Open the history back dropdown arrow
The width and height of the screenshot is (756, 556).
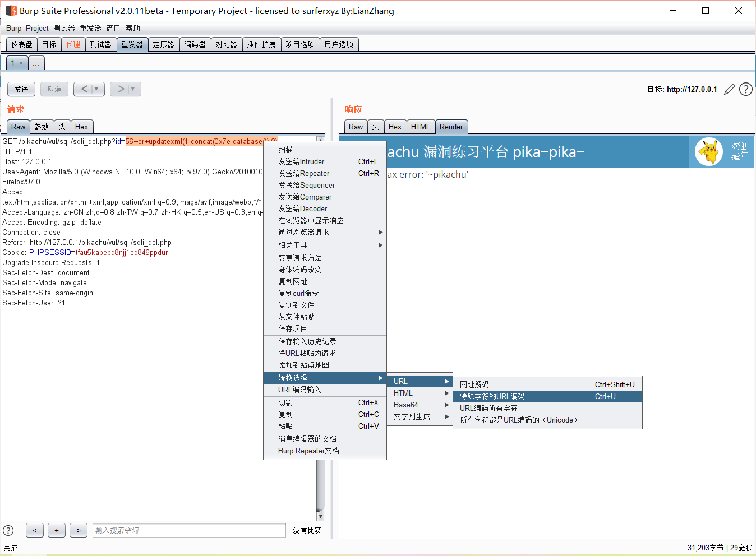tap(96, 89)
